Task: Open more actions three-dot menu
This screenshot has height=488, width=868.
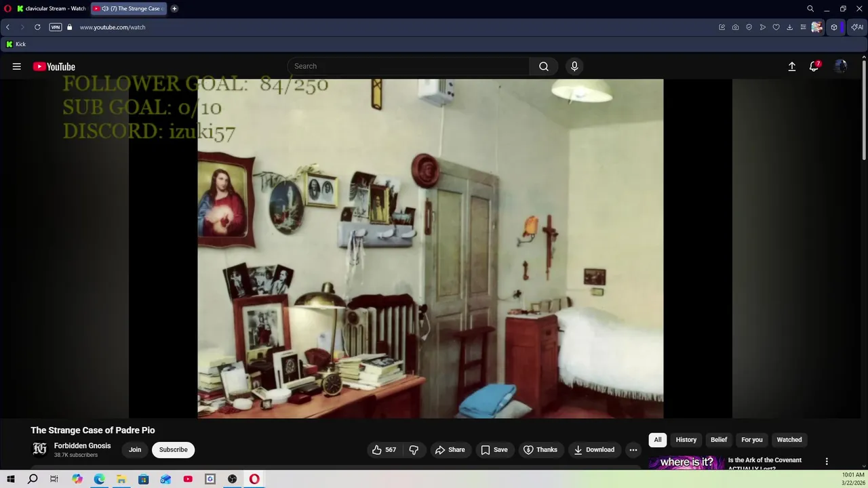Action: click(633, 450)
